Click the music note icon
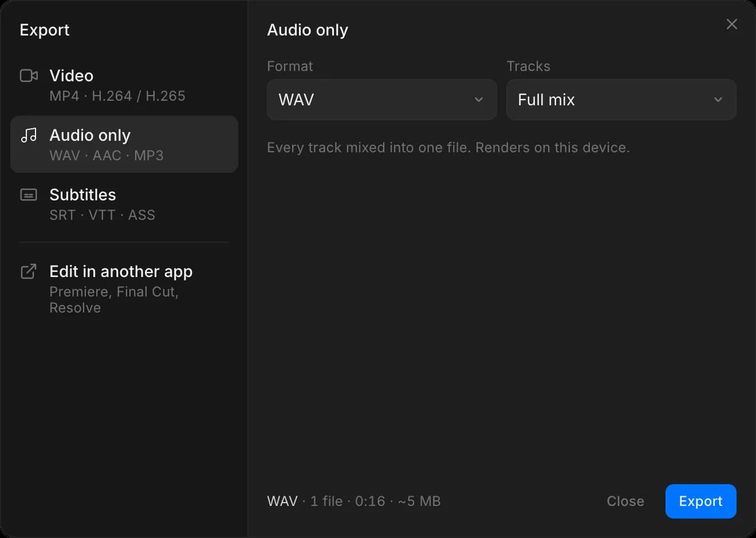This screenshot has width=756, height=538. pos(29,135)
